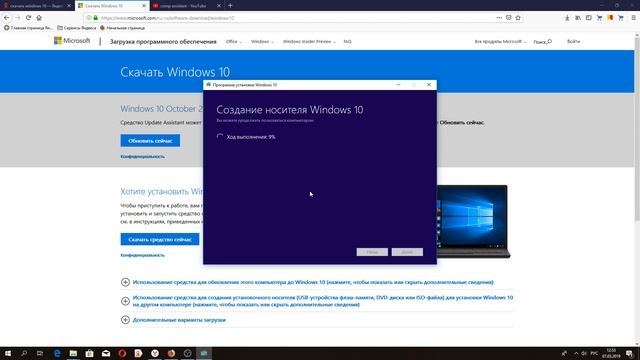Open the Library icon in Firefox toolbar
The image size is (640, 360).
tap(578, 18)
